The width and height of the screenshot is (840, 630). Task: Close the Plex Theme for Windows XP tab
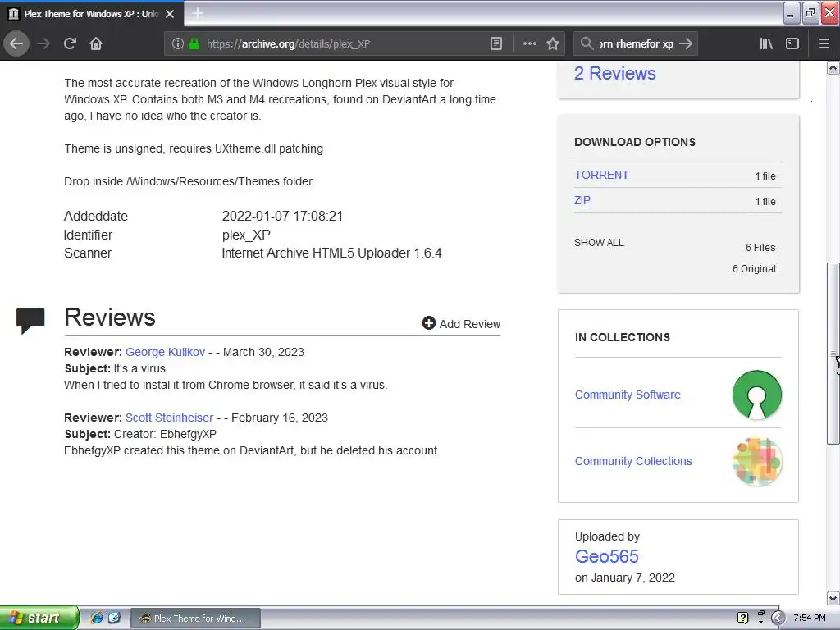[x=170, y=14]
